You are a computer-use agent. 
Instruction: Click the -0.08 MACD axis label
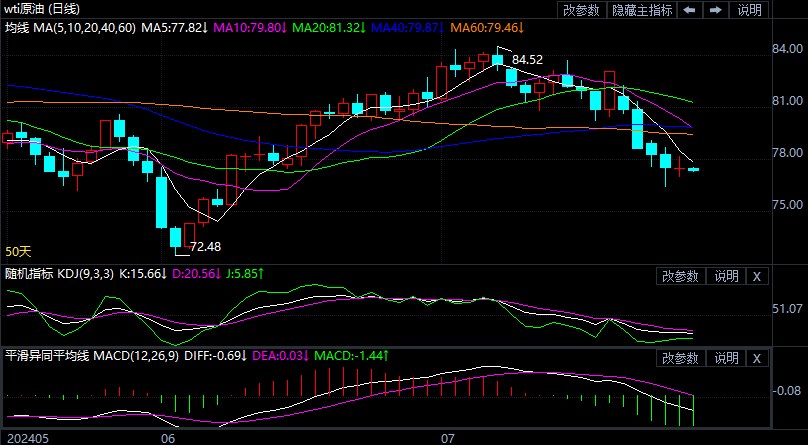coord(788,391)
